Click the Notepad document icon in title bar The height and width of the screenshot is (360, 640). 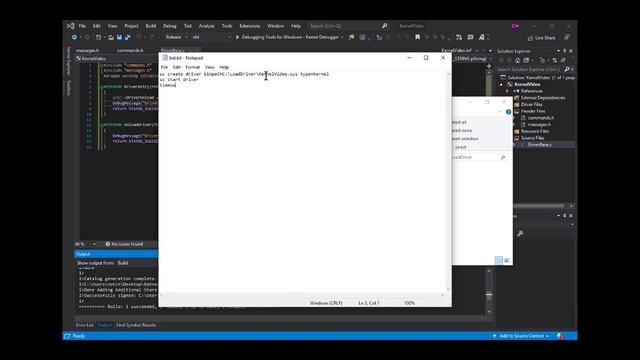[x=165, y=58]
